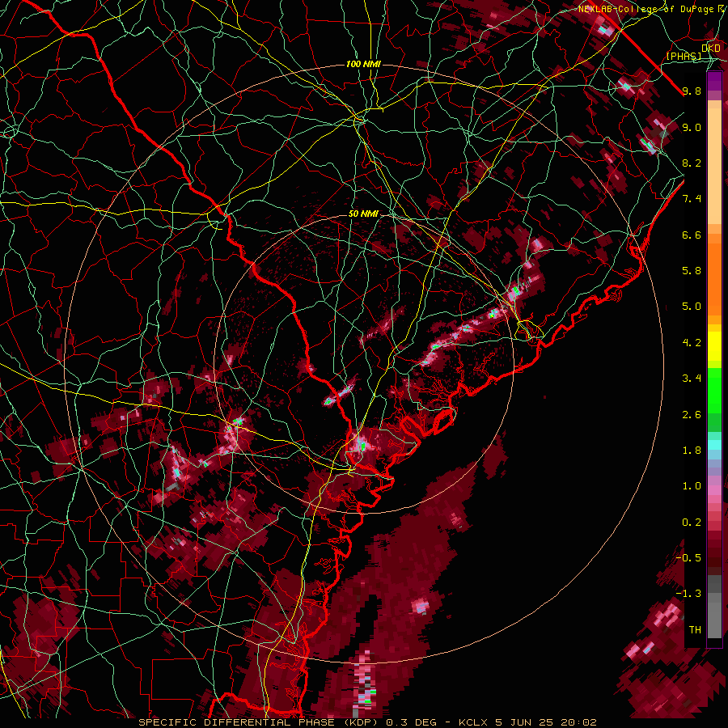Screen dimensions: 728x728
Task: Click the TH threshold label
Action: (x=695, y=630)
